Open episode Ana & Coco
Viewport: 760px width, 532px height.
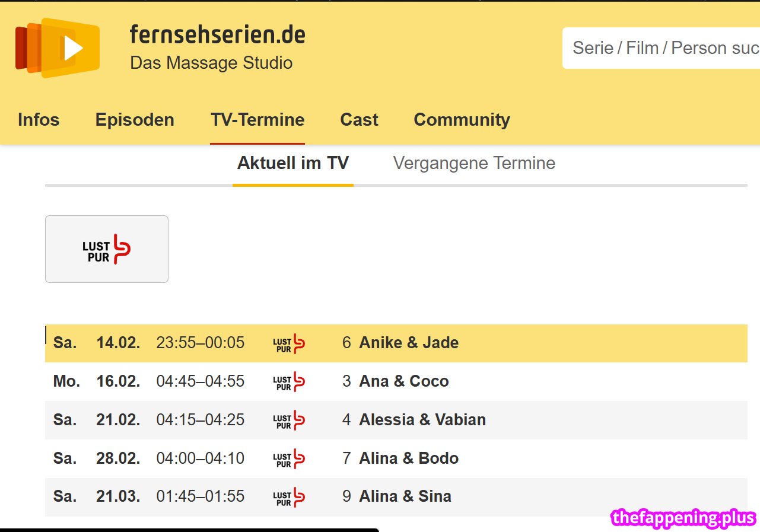click(x=404, y=381)
